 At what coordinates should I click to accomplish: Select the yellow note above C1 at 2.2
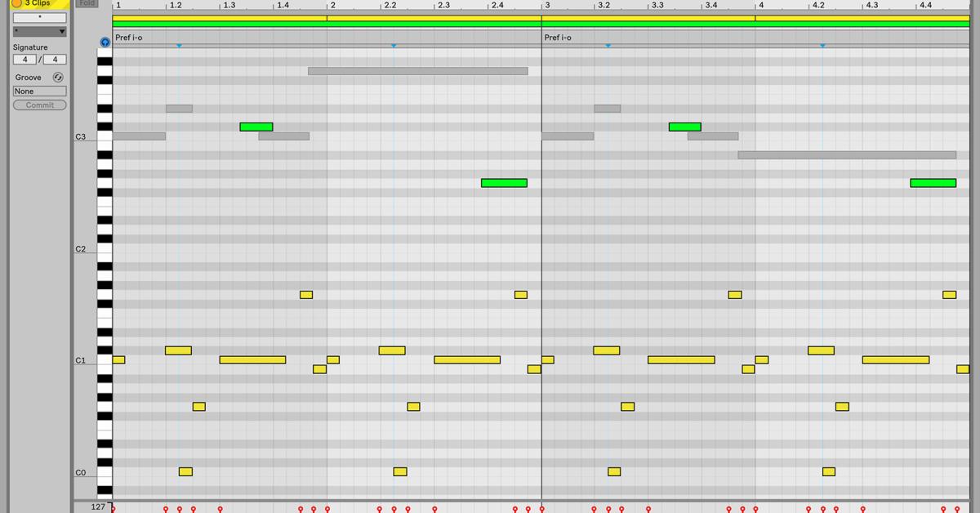click(392, 350)
